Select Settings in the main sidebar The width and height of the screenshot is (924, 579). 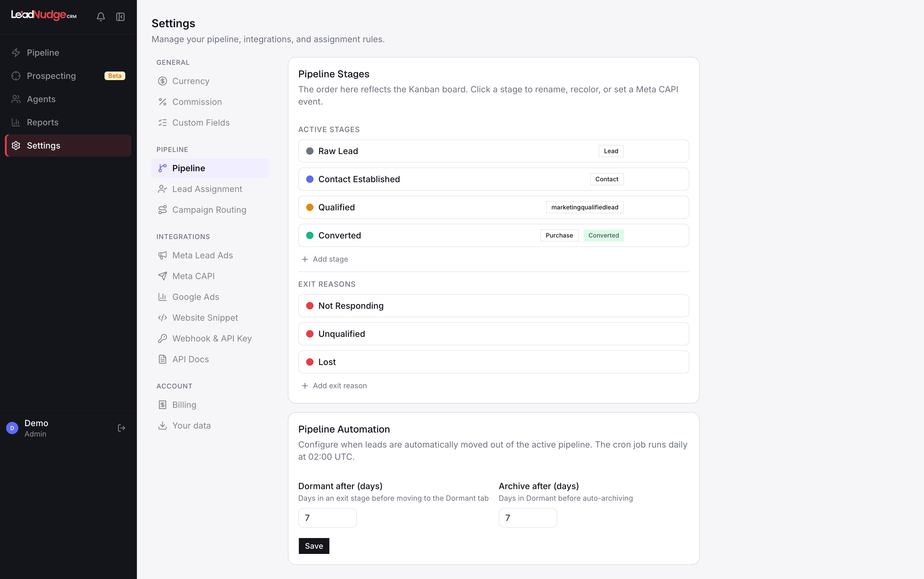(68, 146)
